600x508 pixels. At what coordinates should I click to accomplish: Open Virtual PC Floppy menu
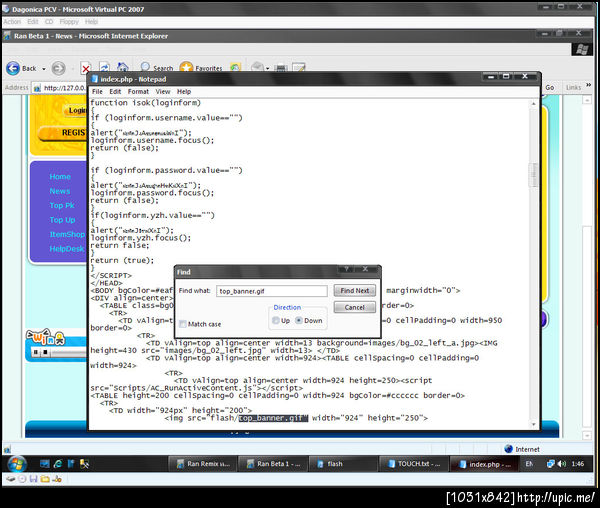coord(69,21)
